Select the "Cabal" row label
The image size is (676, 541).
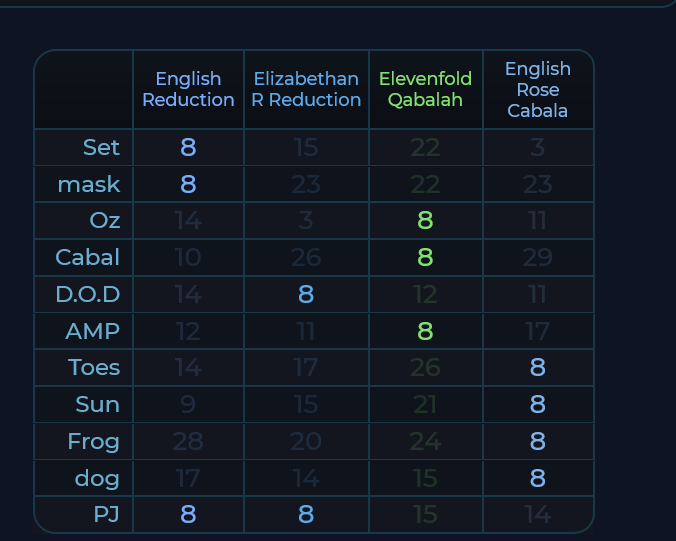(x=88, y=257)
